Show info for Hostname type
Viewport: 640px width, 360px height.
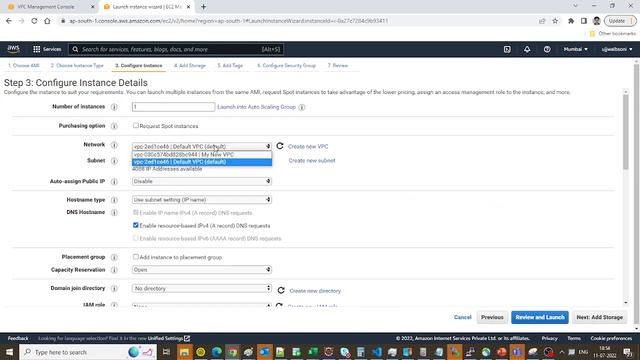114,200
